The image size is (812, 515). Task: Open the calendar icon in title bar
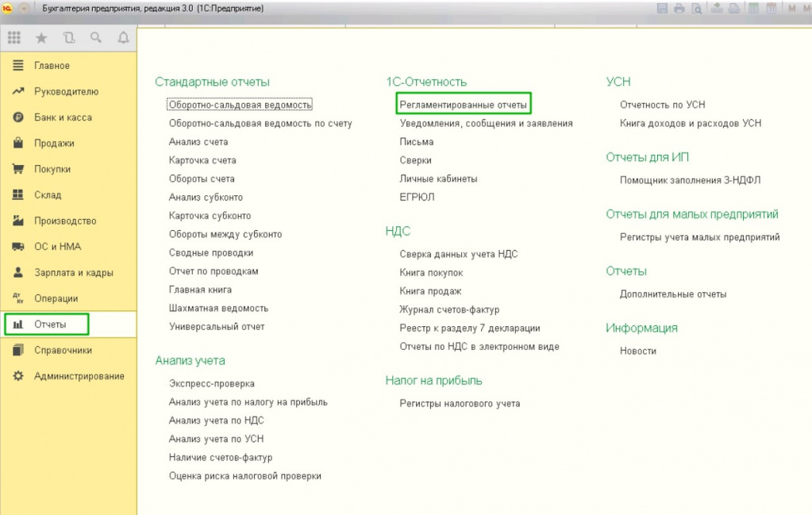[771, 8]
